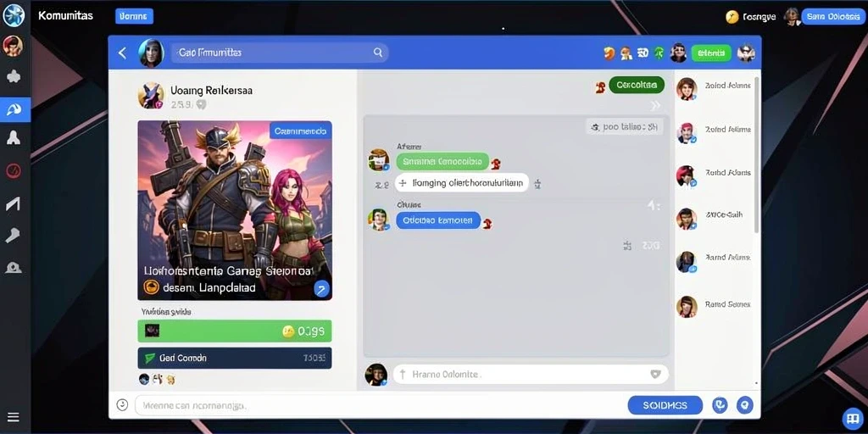Click the shield heart icon in the reply field
The width and height of the screenshot is (868, 434).
pos(655,374)
